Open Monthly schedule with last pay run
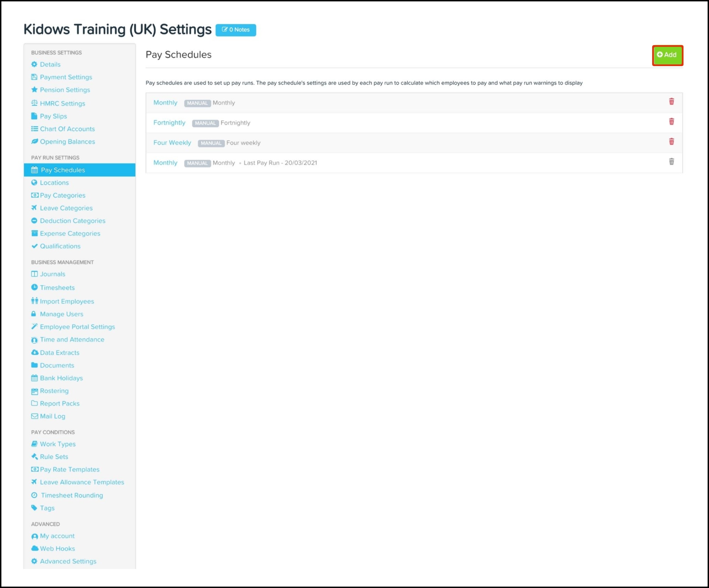Image resolution: width=709 pixels, height=588 pixels. coord(165,163)
